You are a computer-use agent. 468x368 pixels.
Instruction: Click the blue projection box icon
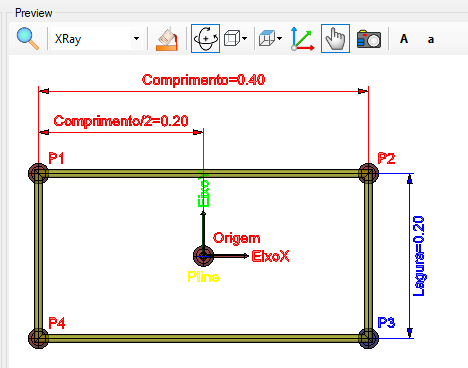(x=267, y=39)
